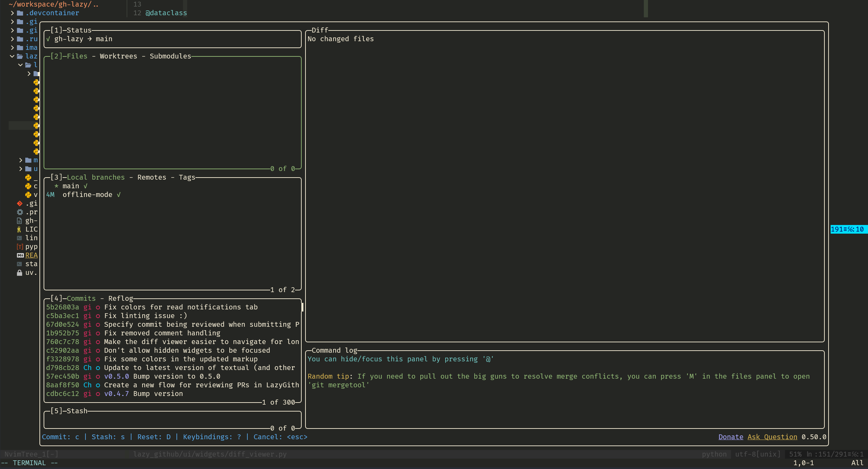Click the Python icon beside the v file
Viewport: 868px width, 469px height.
pyautogui.click(x=28, y=195)
